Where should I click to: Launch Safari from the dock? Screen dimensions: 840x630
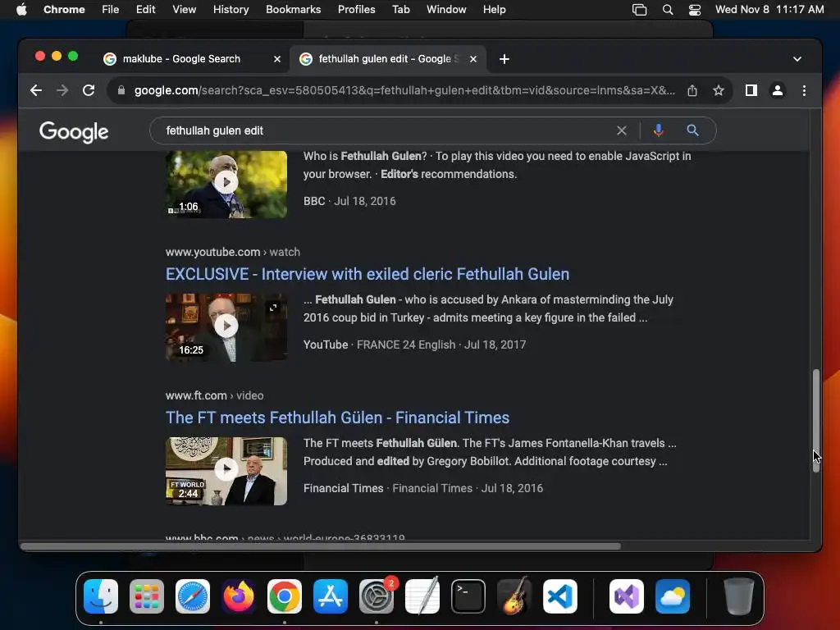[192, 596]
